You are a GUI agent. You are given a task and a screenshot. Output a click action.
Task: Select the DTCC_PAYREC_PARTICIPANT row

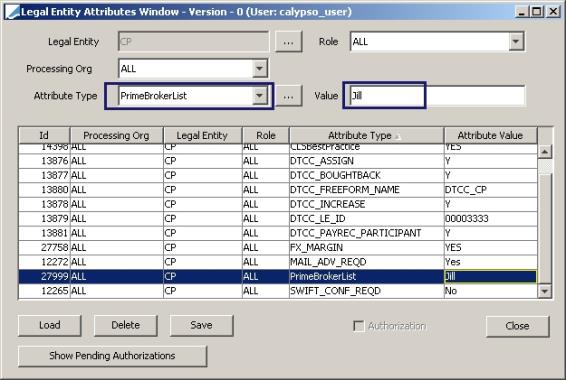tap(278, 233)
